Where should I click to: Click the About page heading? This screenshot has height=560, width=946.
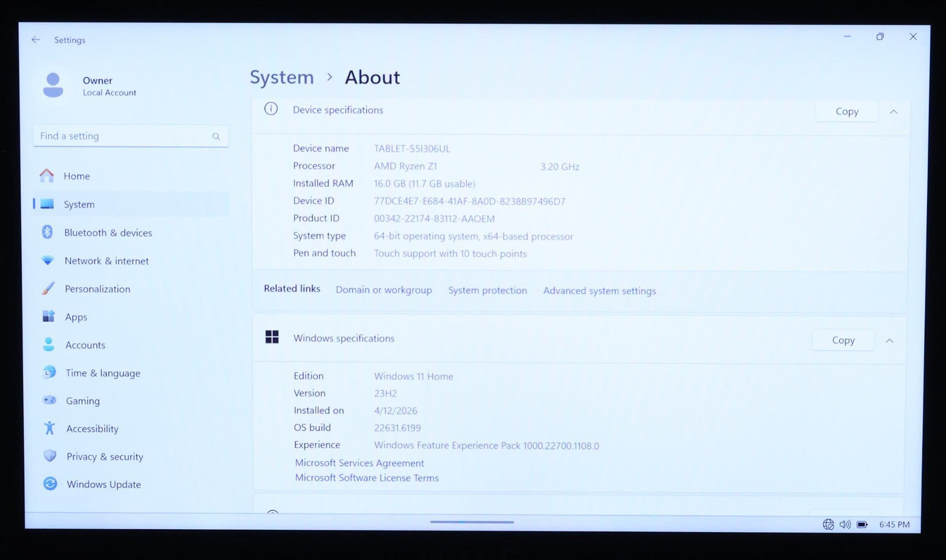(372, 77)
